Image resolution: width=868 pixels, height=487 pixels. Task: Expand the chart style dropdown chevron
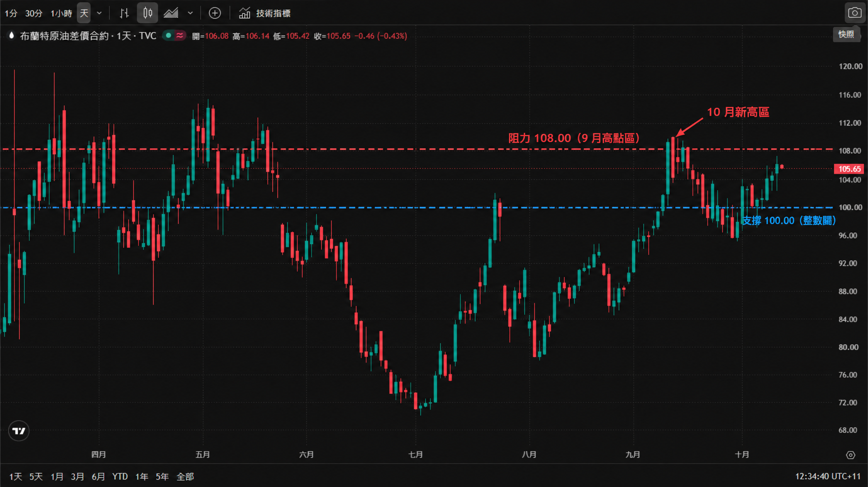click(x=190, y=13)
